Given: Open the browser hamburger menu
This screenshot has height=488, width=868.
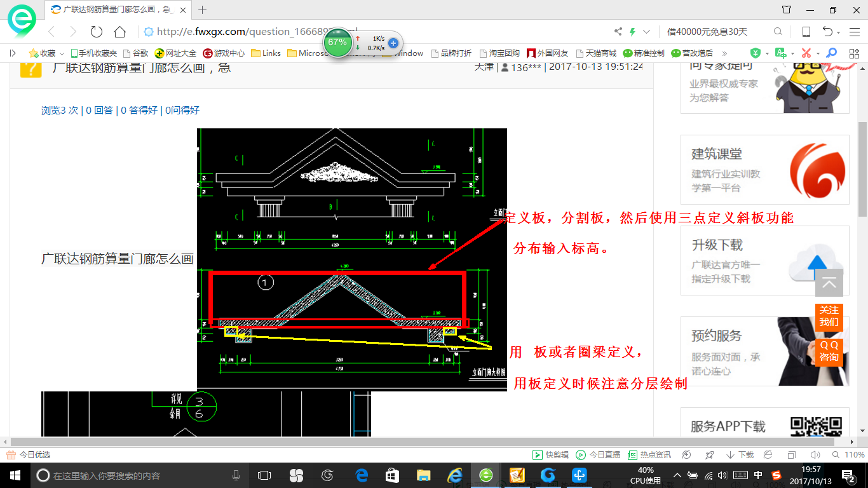Looking at the screenshot, I should [x=855, y=32].
